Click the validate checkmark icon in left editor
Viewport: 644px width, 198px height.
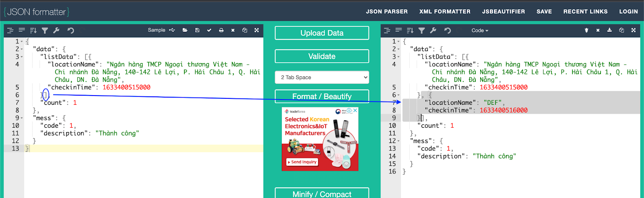(x=209, y=30)
